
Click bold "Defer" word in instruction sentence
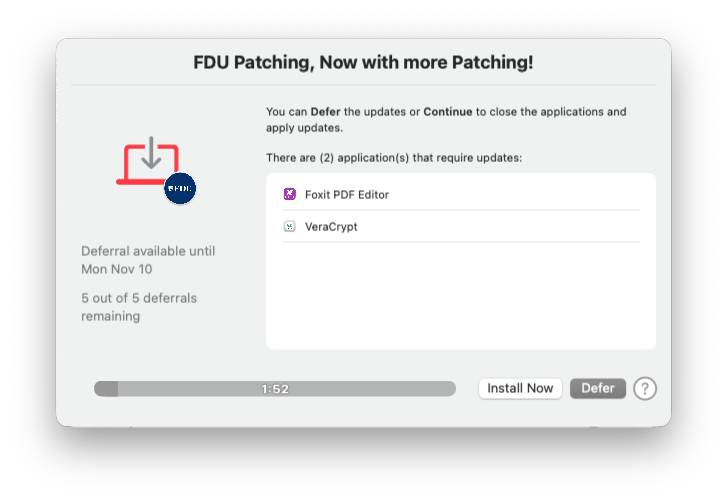click(326, 111)
